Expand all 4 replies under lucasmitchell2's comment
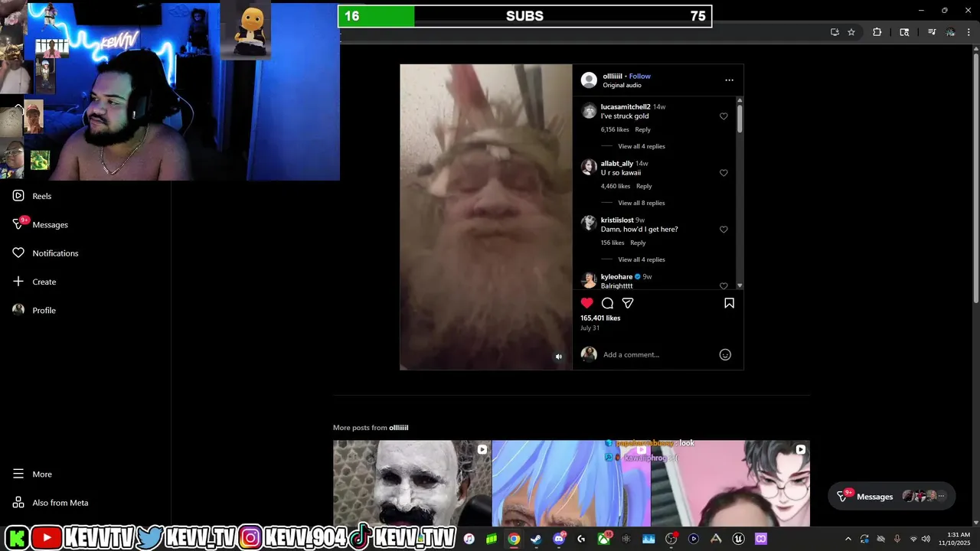The image size is (980, 551). [642, 146]
